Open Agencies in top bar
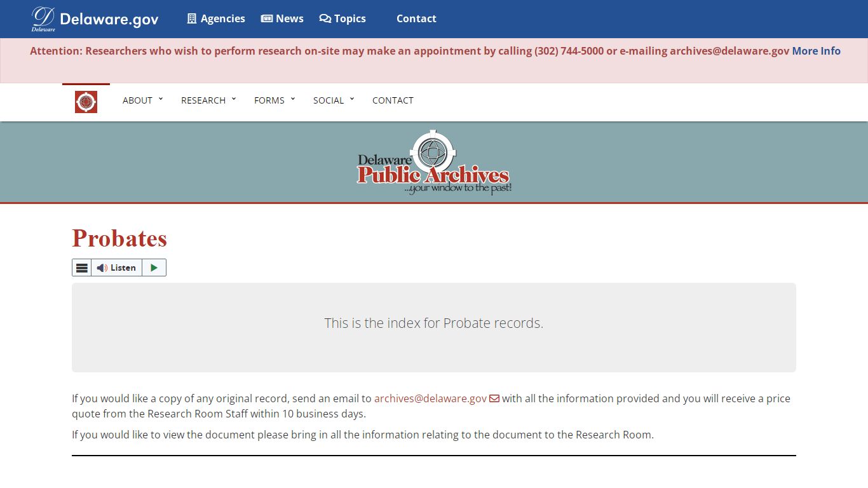 click(x=216, y=18)
